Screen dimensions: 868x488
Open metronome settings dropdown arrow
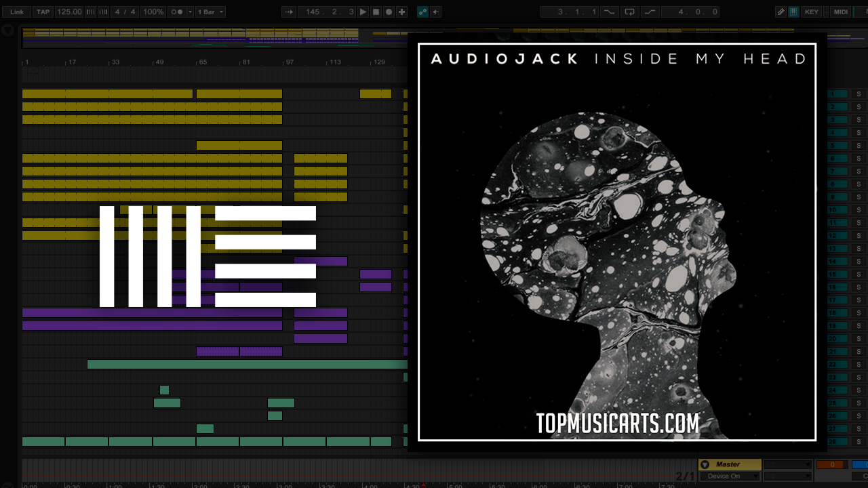(x=189, y=12)
